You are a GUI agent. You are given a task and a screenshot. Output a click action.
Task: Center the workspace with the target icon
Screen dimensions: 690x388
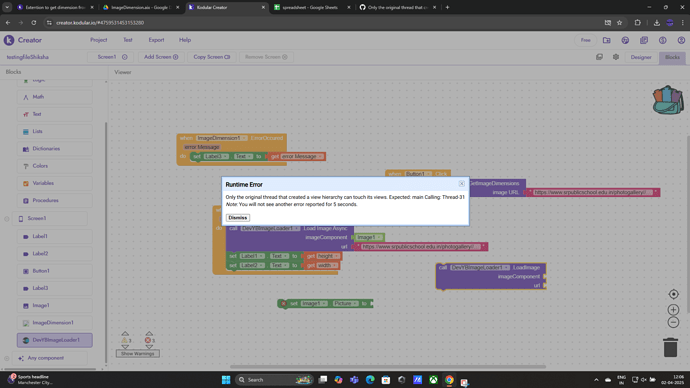coord(673,294)
